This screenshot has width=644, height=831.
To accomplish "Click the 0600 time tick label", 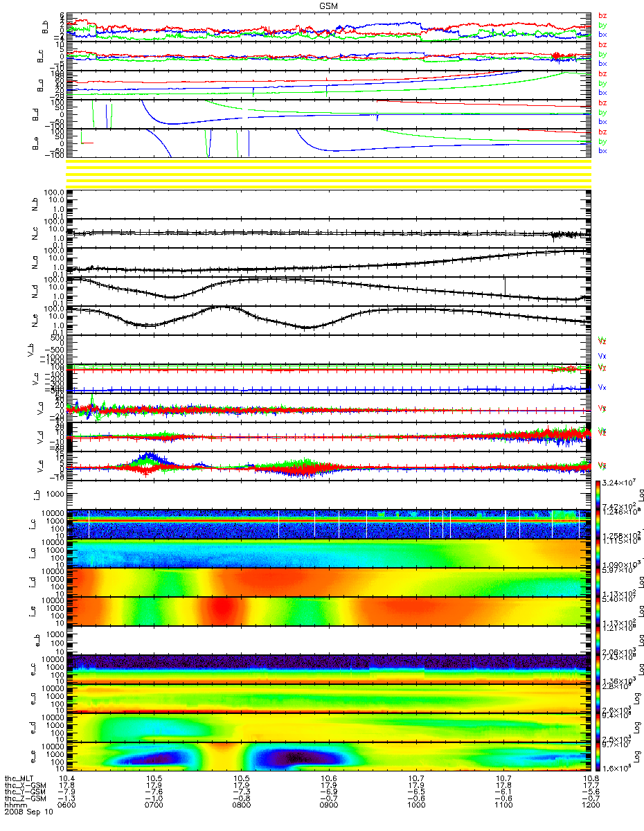I will point(68,805).
